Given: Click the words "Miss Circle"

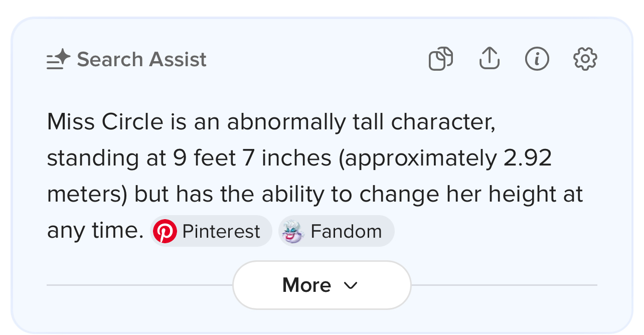Looking at the screenshot, I should 105,122.
